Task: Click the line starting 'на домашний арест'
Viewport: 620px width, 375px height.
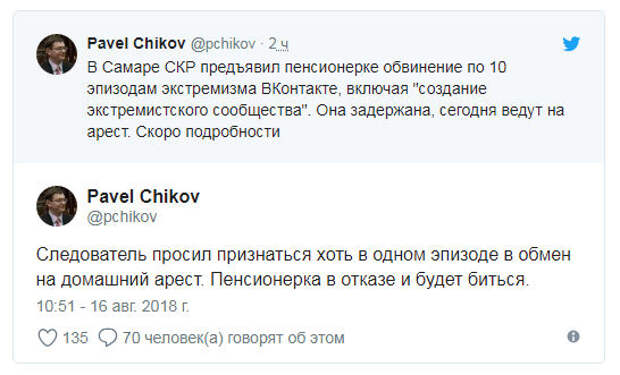Action: tap(282, 280)
